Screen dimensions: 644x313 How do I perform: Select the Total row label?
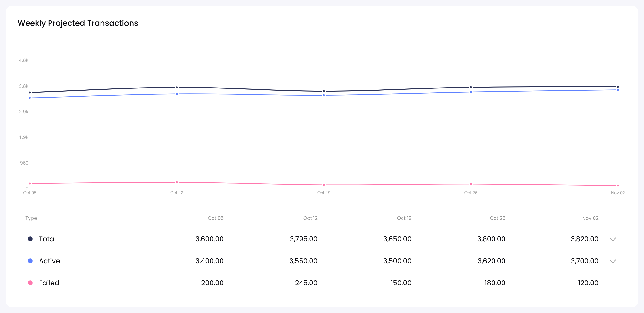[47, 239]
